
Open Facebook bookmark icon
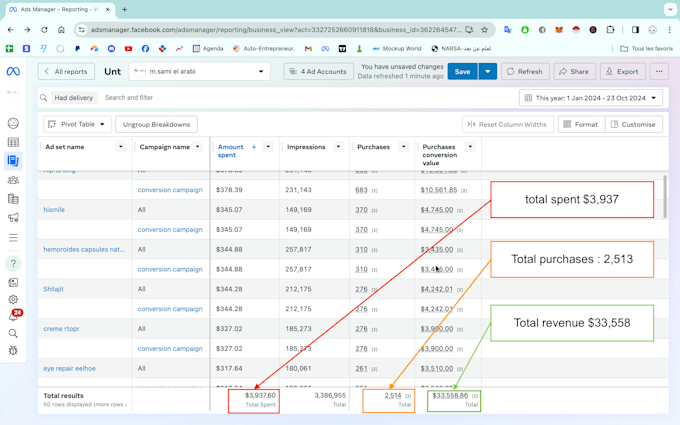[x=145, y=49]
